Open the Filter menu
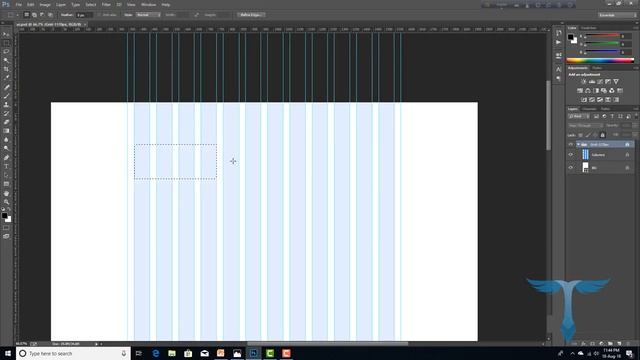 (106, 4)
